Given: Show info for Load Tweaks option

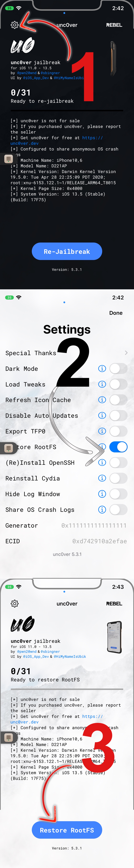Looking at the screenshot, I should point(102,384).
